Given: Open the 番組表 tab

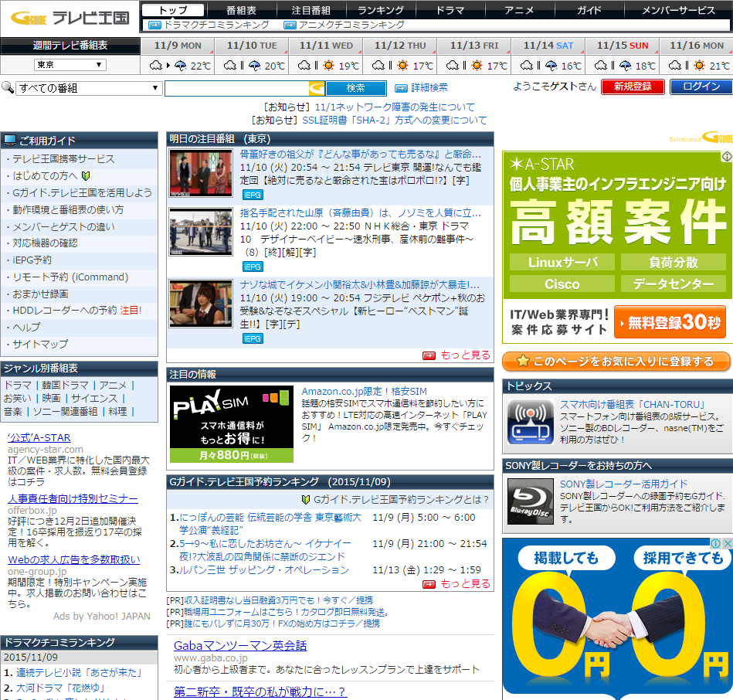Looking at the screenshot, I should click(x=241, y=10).
